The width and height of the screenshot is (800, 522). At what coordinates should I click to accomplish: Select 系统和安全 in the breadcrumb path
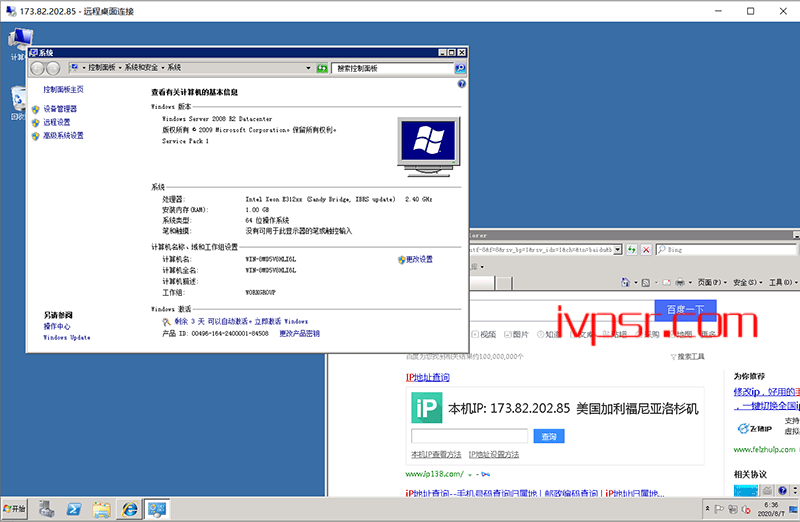(x=141, y=67)
